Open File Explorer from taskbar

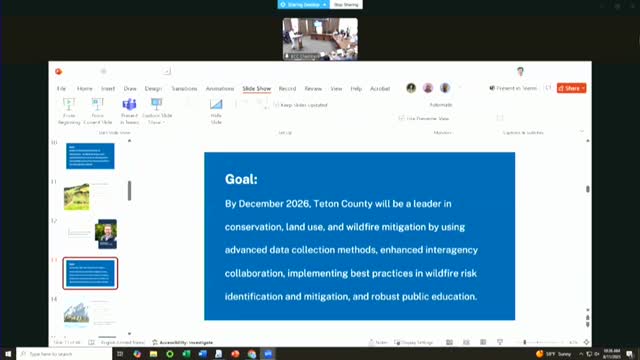tap(153, 354)
